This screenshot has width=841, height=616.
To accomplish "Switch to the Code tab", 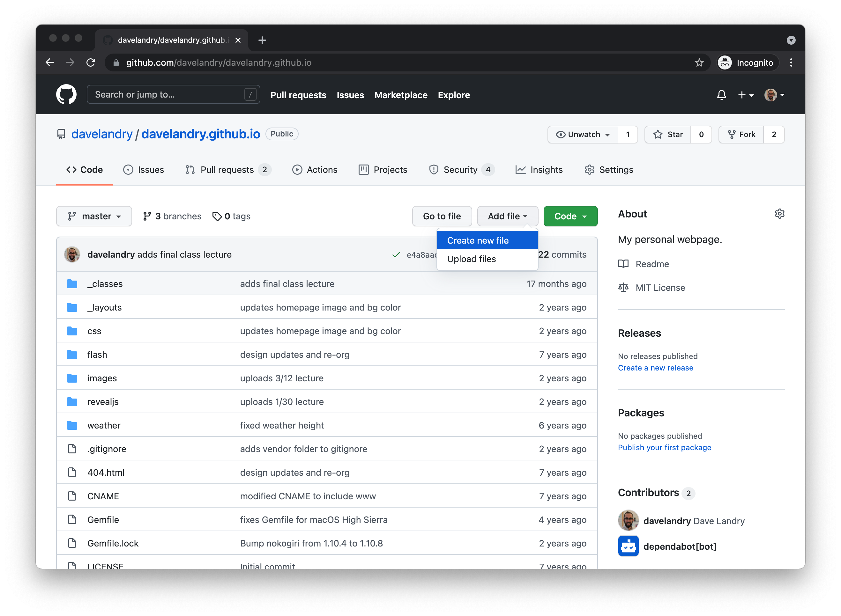I will pyautogui.click(x=84, y=170).
